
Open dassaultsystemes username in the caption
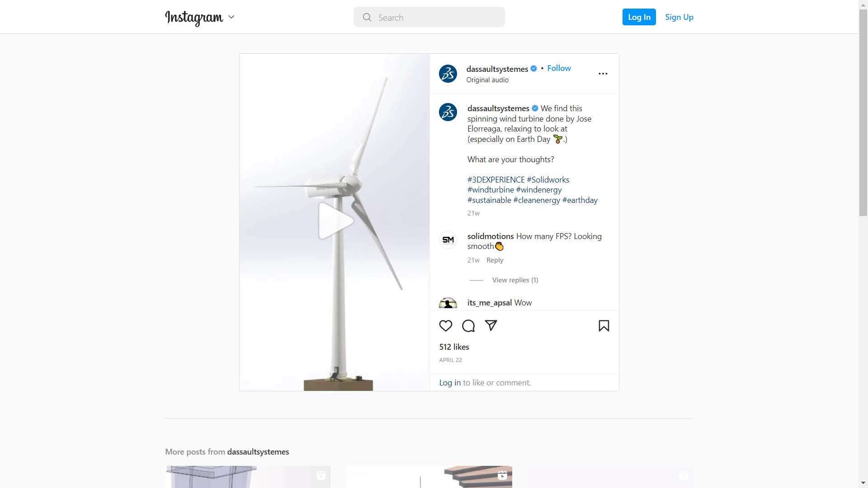[498, 108]
